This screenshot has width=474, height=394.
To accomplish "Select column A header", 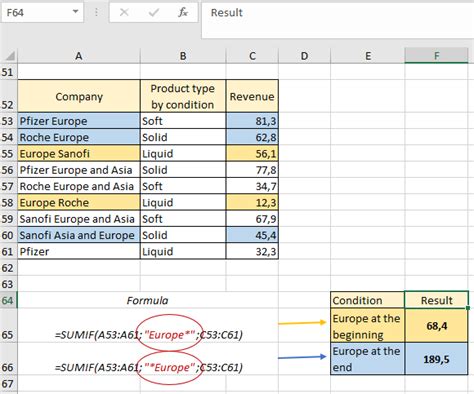I will (79, 56).
